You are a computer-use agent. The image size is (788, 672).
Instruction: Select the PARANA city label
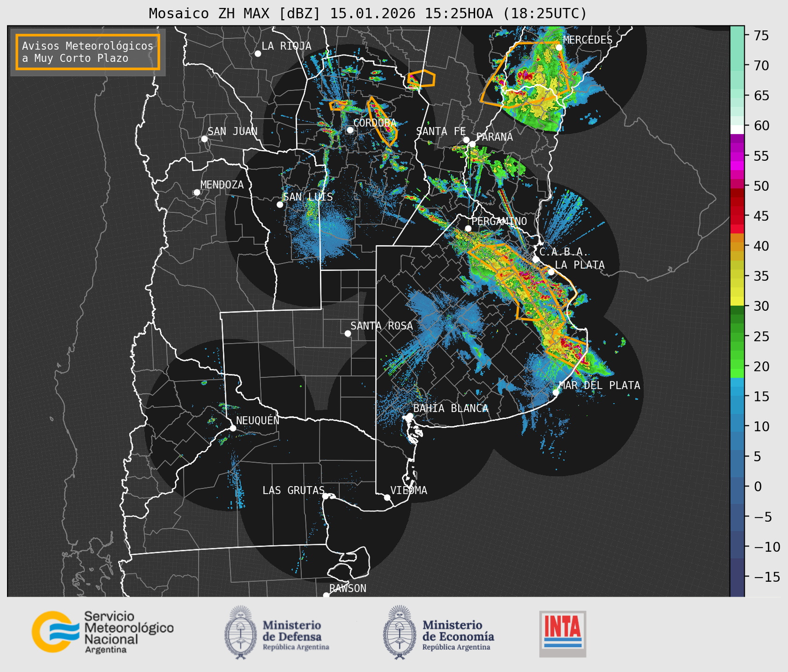(494, 137)
